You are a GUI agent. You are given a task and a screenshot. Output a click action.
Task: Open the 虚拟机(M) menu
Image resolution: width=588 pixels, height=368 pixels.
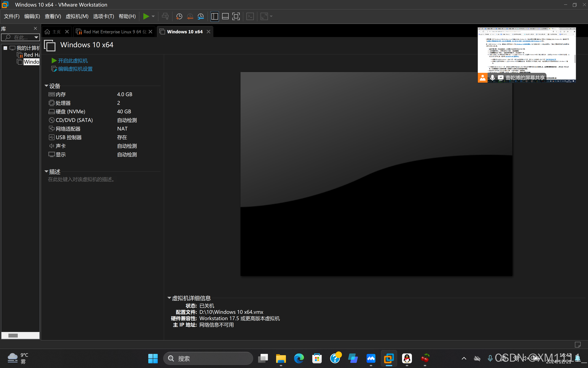[x=77, y=16]
